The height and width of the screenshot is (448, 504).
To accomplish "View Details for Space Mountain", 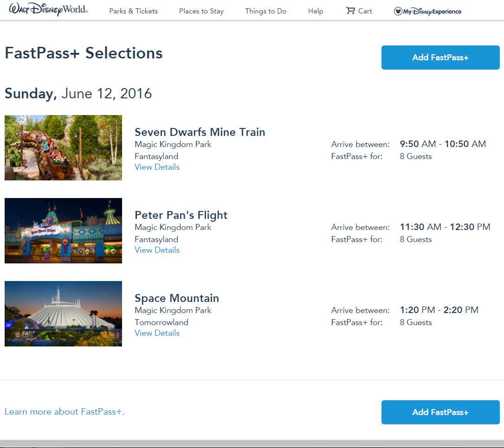I will (157, 333).
